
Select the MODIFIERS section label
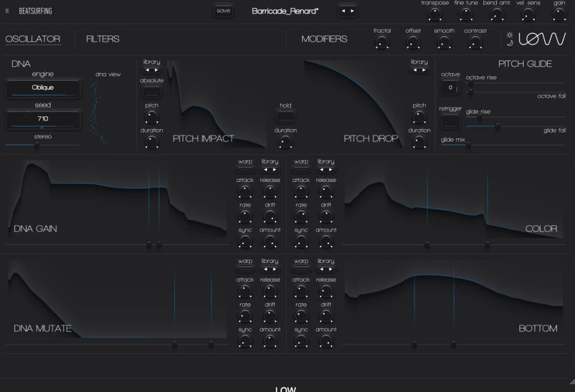tap(324, 39)
